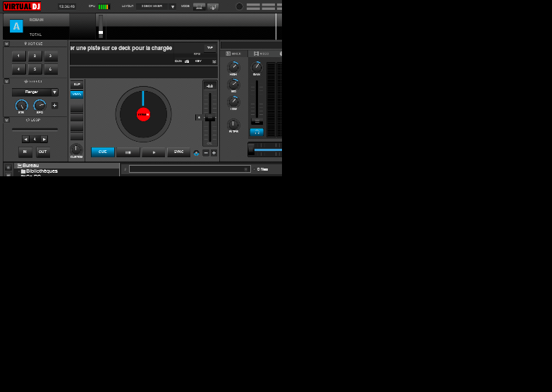Toggle the CUE button on deck
This screenshot has width=552, height=392.
coord(102,152)
